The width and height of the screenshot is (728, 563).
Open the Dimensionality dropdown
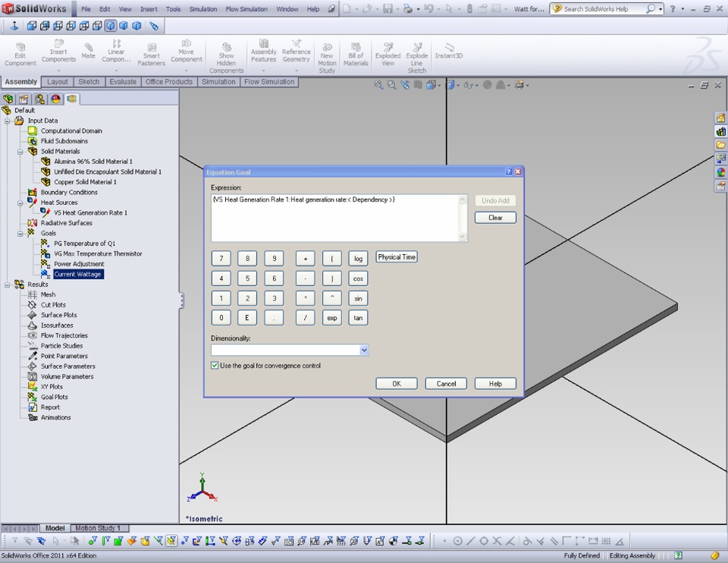(x=364, y=351)
